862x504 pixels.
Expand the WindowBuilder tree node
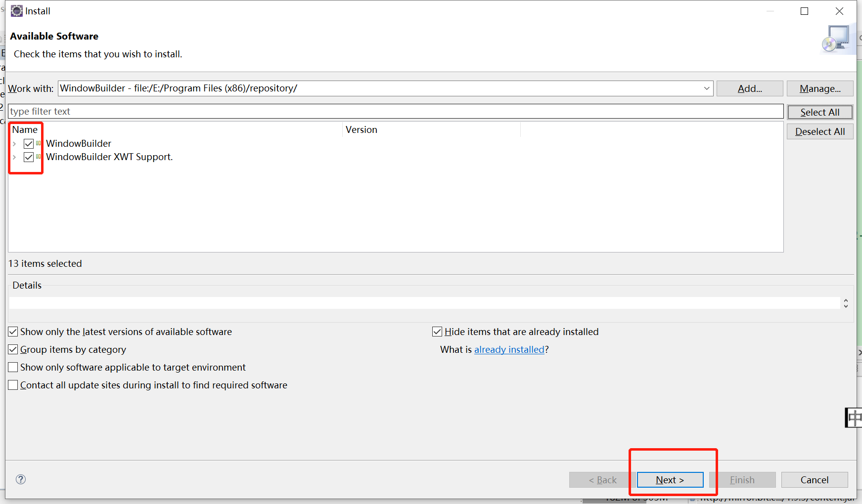coord(14,144)
